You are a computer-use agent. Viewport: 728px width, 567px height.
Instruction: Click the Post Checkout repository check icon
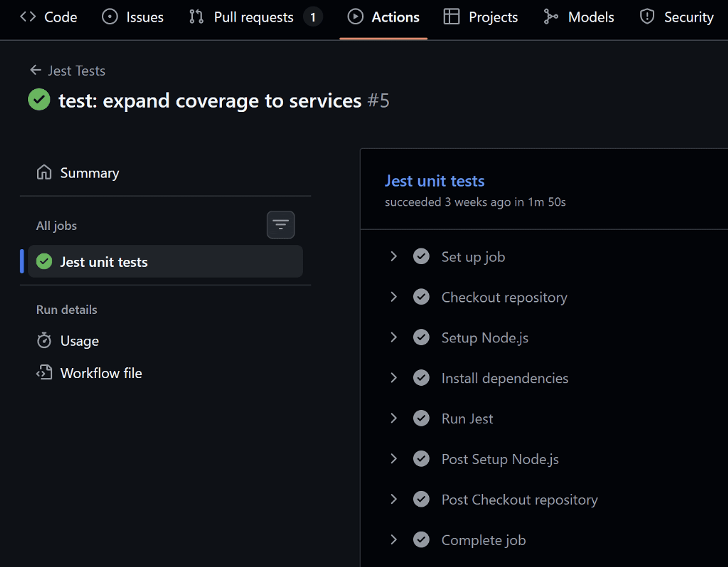click(421, 499)
